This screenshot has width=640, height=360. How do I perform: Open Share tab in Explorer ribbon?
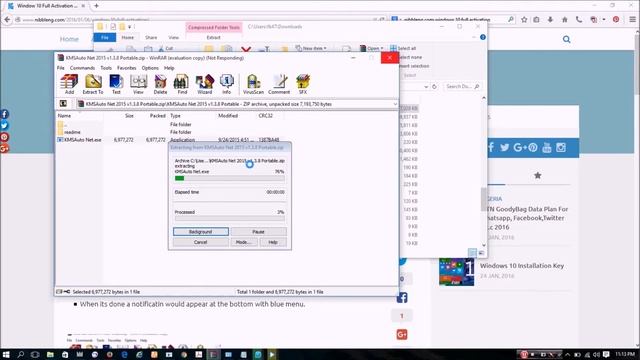(x=151, y=38)
